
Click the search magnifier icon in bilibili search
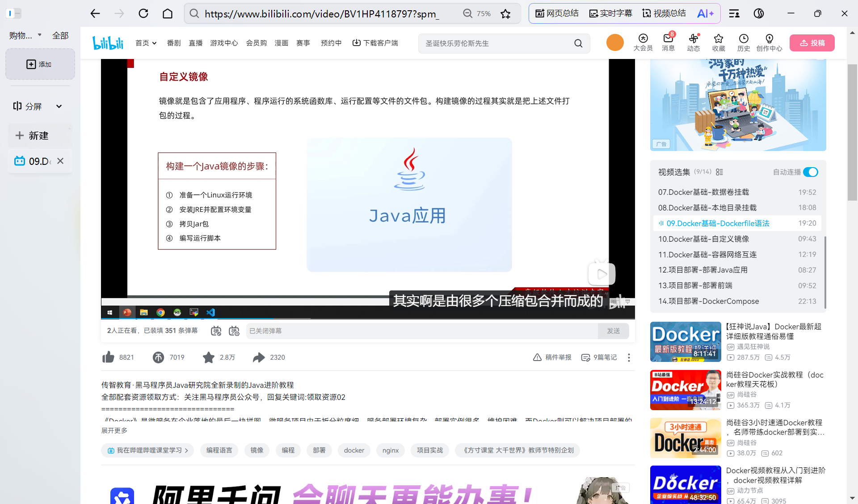578,43
